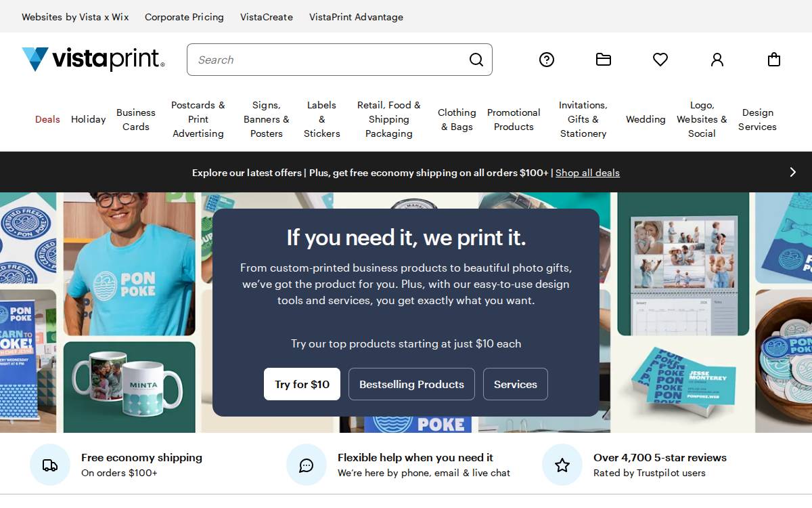
Task: Click the VistaPrint logo
Action: [x=93, y=60]
